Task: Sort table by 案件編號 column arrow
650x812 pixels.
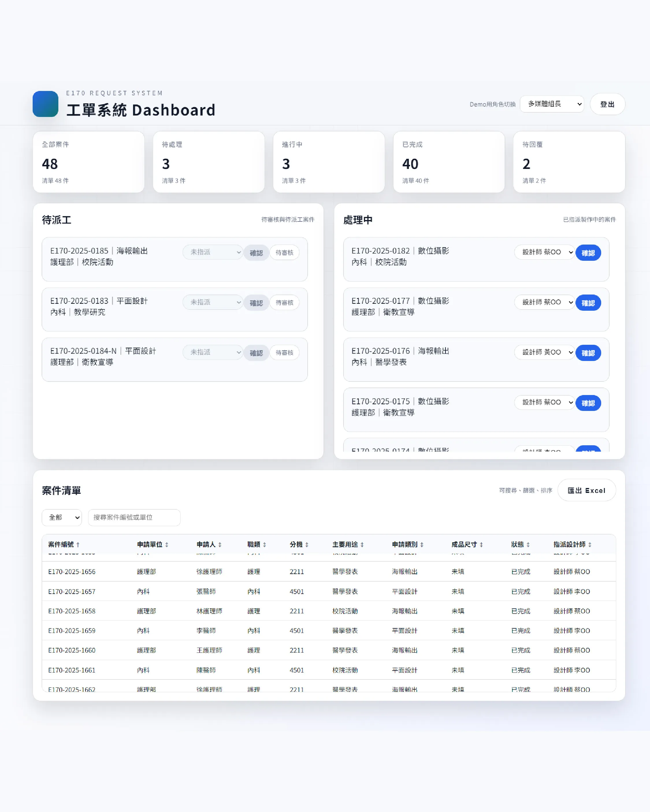Action: (x=78, y=545)
